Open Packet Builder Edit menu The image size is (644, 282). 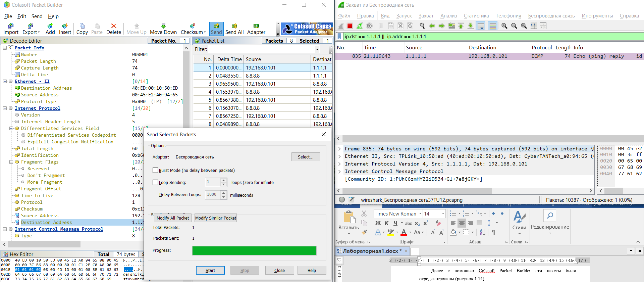[x=22, y=16]
